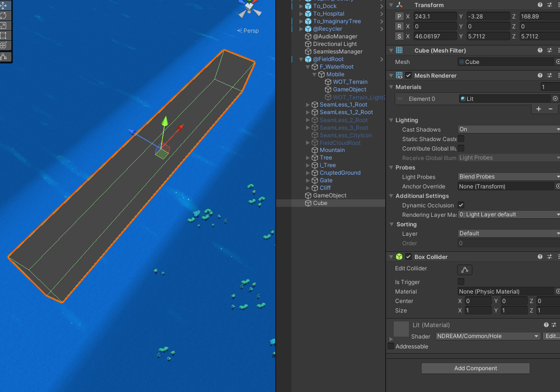
Task: Uncheck the Dynamic Occlusion checkbox
Action: [x=461, y=205]
